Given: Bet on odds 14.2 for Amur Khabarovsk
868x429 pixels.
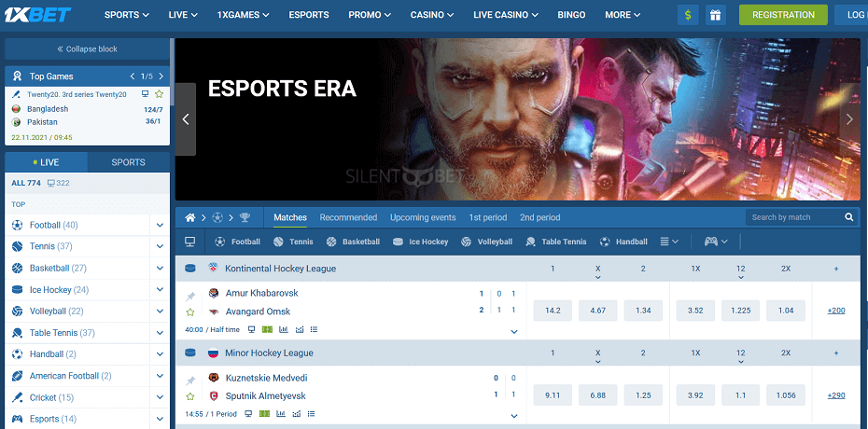Looking at the screenshot, I should click(x=553, y=311).
